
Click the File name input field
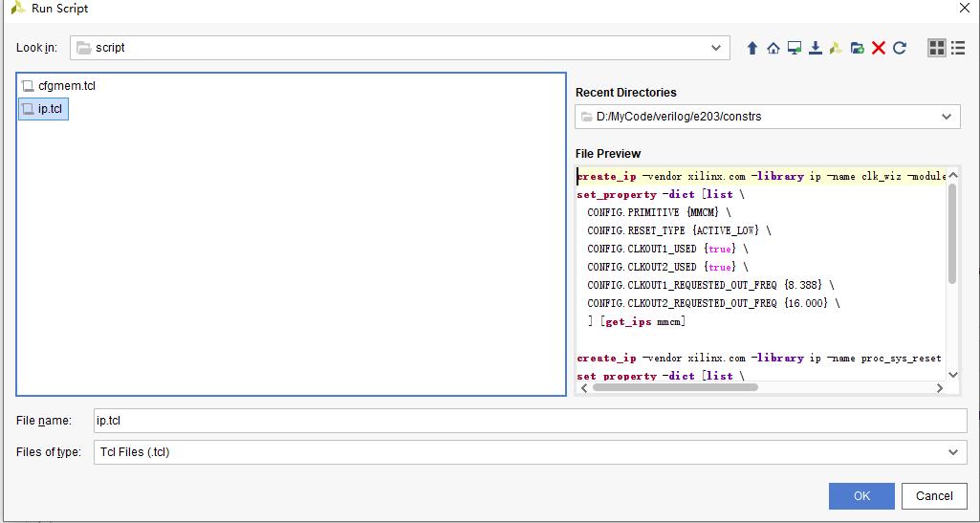point(530,421)
